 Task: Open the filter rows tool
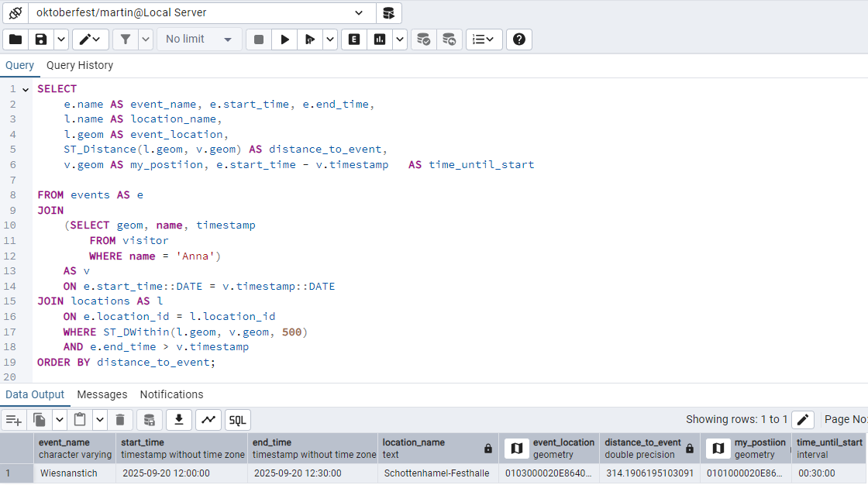pyautogui.click(x=126, y=40)
